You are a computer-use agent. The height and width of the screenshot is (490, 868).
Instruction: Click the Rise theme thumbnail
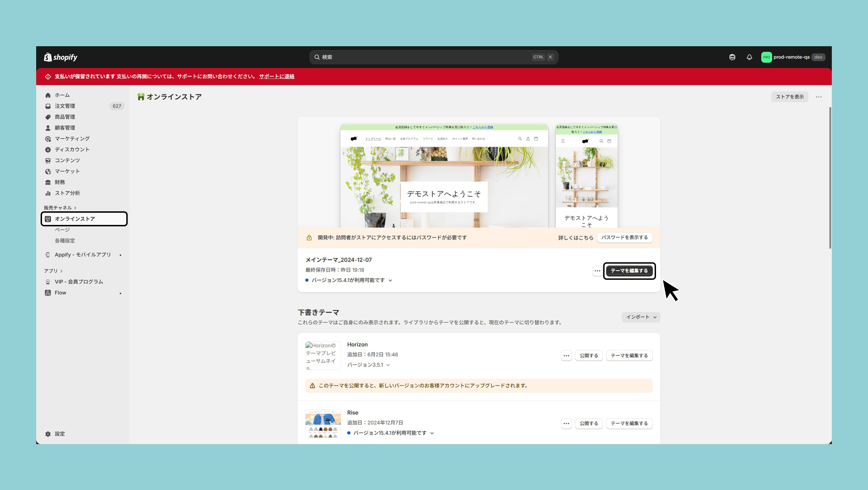[323, 423]
